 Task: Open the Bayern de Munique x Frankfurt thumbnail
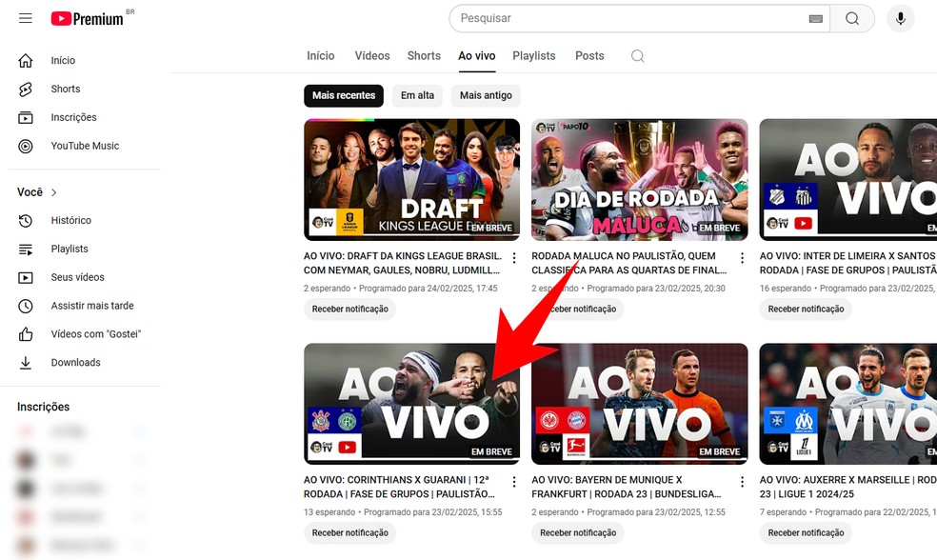(639, 404)
